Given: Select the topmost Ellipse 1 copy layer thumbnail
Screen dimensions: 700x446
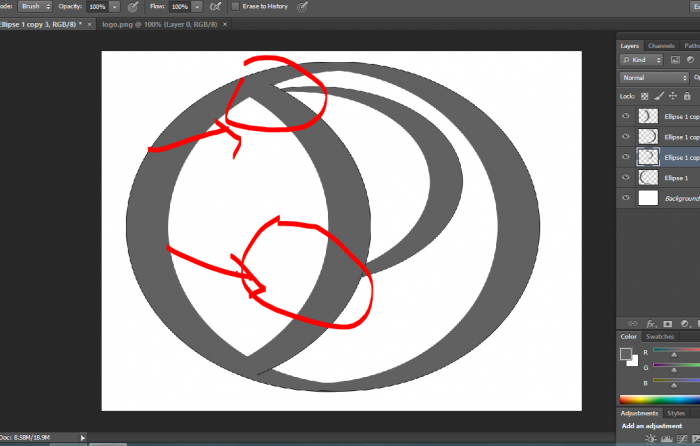Looking at the screenshot, I should (x=648, y=116).
